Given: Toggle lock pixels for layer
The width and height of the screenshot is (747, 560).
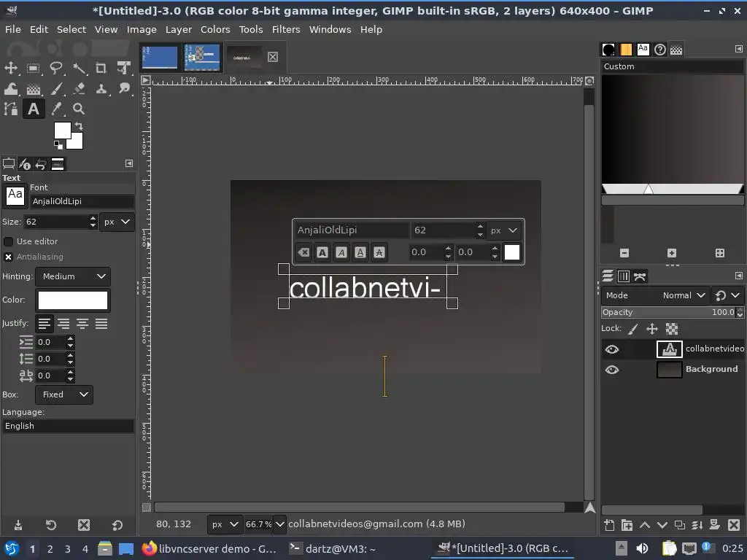Looking at the screenshot, I should click(x=632, y=329).
